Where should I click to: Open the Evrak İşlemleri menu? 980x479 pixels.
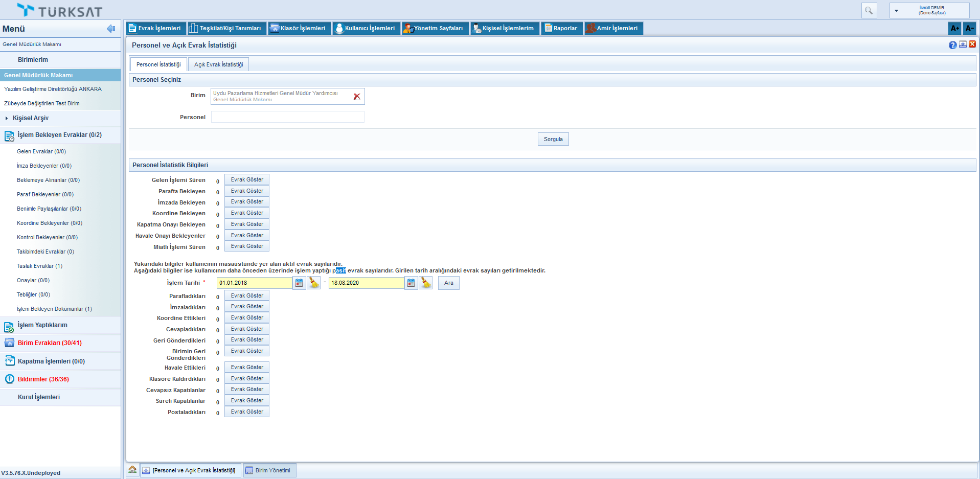[155, 28]
